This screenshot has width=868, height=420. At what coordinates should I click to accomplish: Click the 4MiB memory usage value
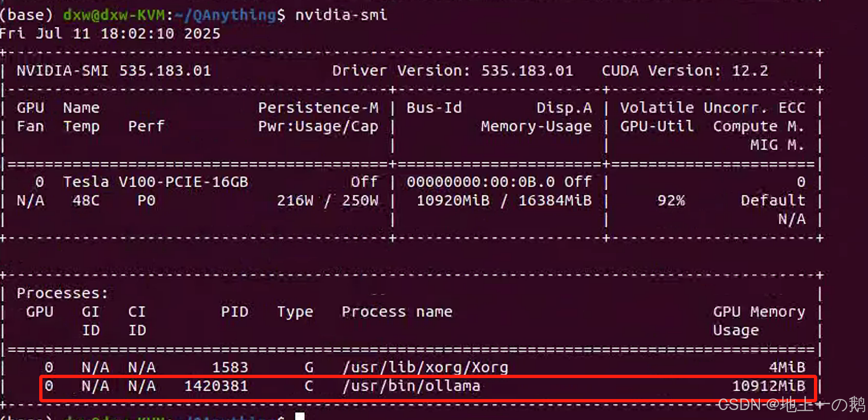[x=787, y=368]
